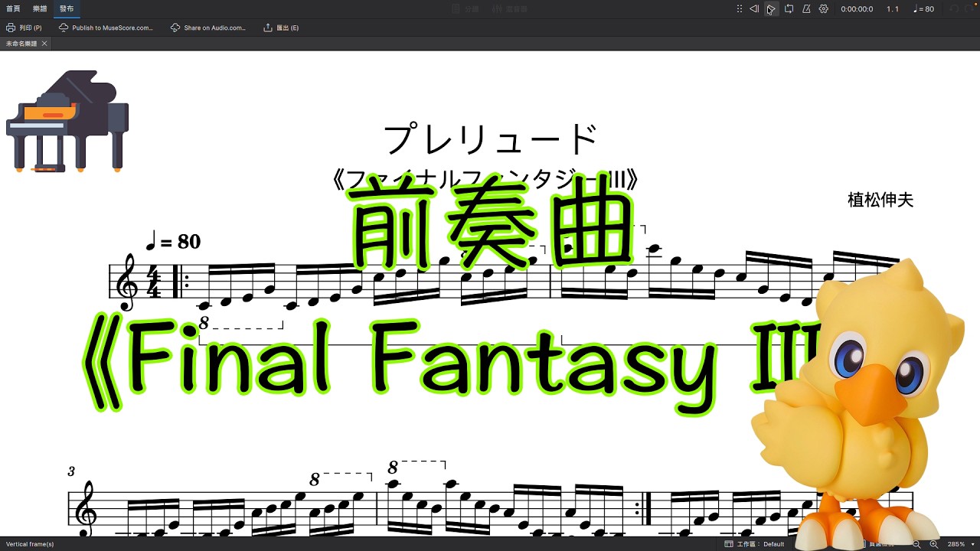Open the 285% zoom level dropdown
This screenshot has height=551, width=980.
(x=960, y=544)
